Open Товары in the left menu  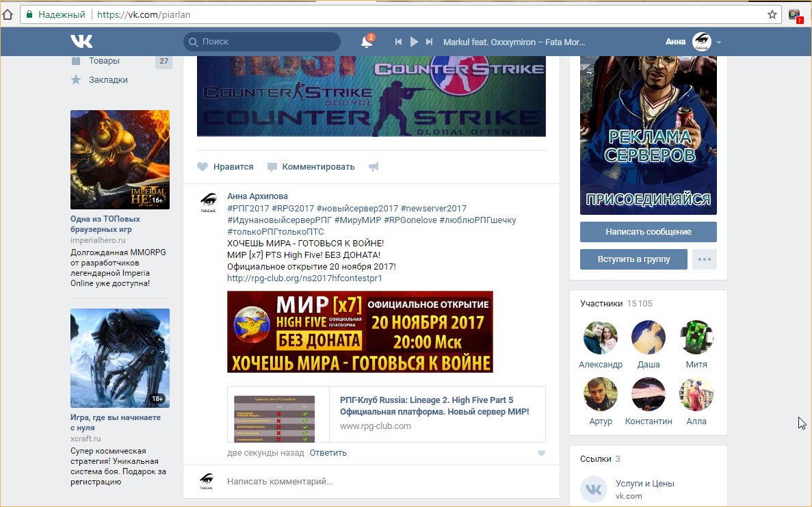click(104, 61)
